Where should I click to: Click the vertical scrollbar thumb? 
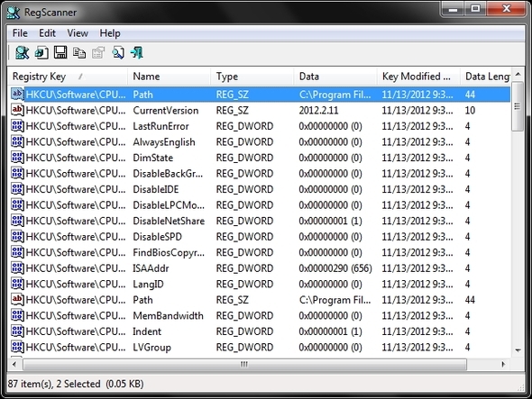(518, 106)
